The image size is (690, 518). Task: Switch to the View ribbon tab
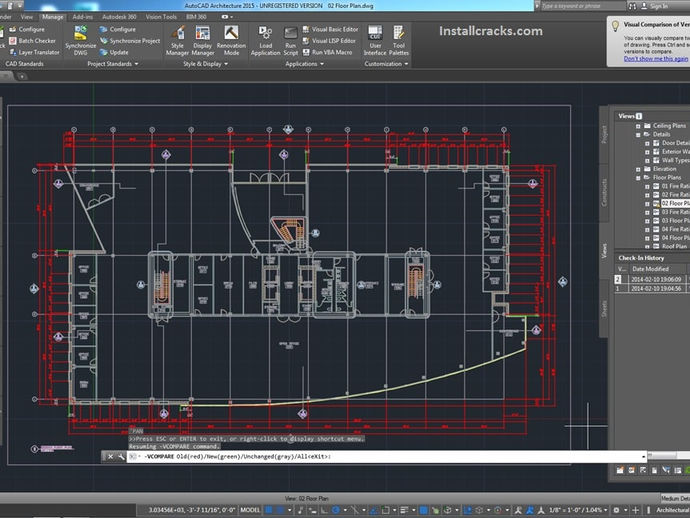pyautogui.click(x=27, y=17)
